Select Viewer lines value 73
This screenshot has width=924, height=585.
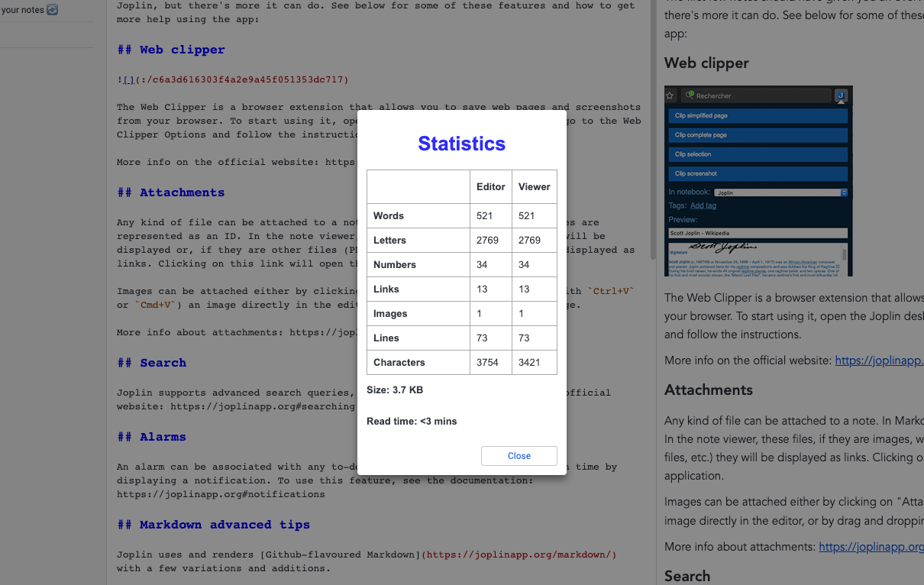524,338
